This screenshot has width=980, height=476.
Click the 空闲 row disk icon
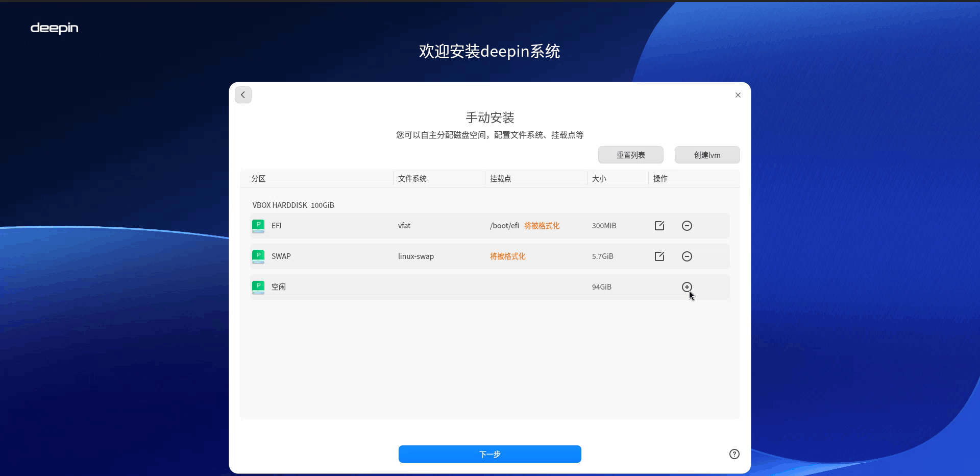coord(258,288)
